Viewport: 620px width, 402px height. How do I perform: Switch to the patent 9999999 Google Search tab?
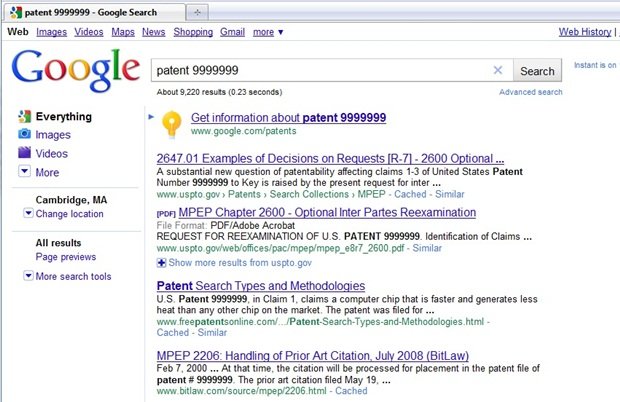(x=95, y=13)
